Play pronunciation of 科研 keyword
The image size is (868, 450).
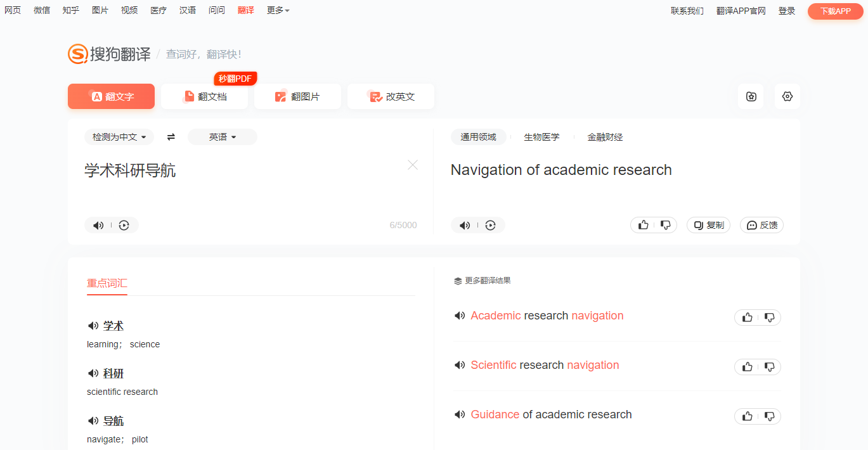click(x=93, y=373)
